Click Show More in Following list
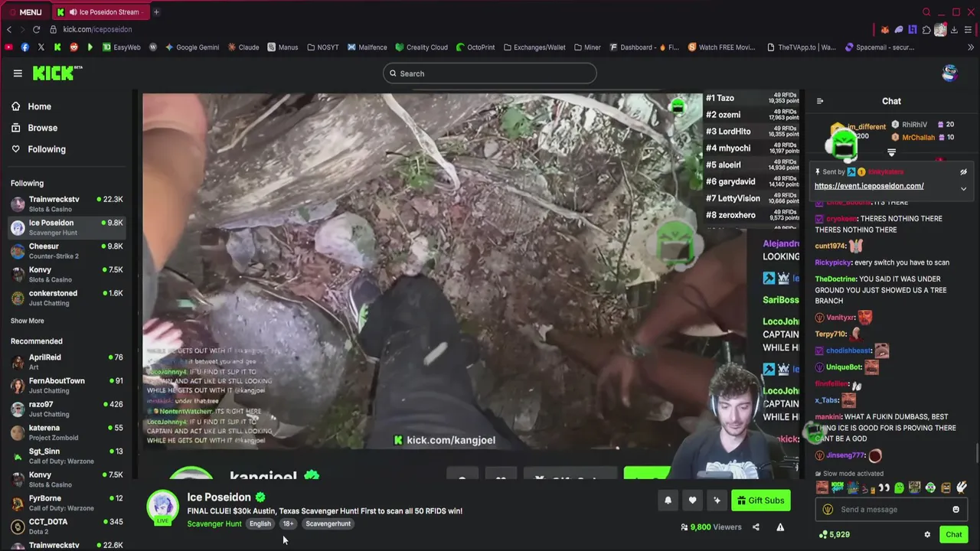The image size is (980, 551). pos(28,321)
